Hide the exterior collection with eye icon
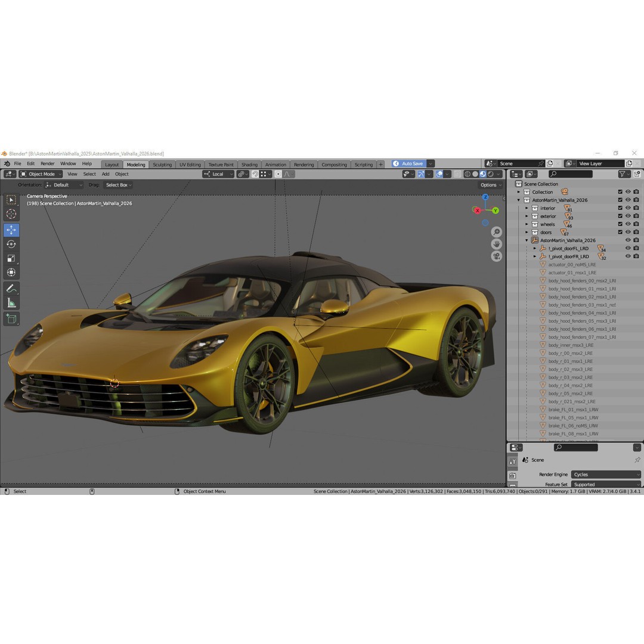The height and width of the screenshot is (644, 644). (628, 216)
